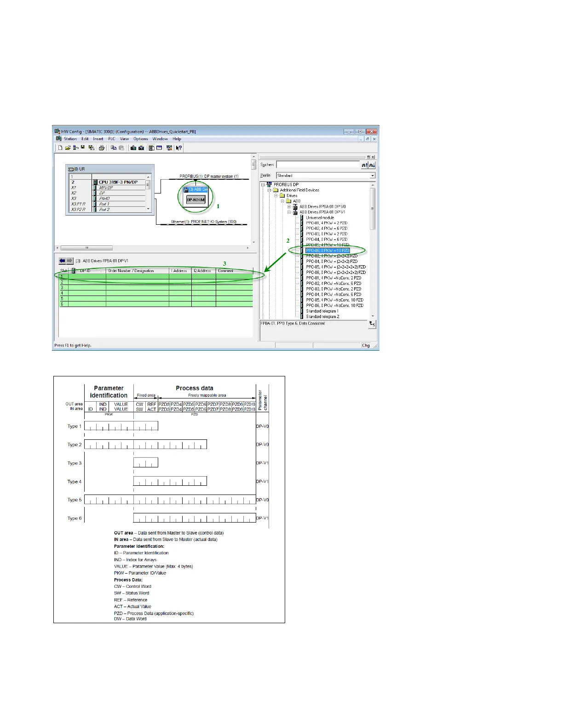Viewport: 563px width, 728px height.
Task: Select Standard telegram 1 in catalog
Action: pyautogui.click(x=322, y=311)
